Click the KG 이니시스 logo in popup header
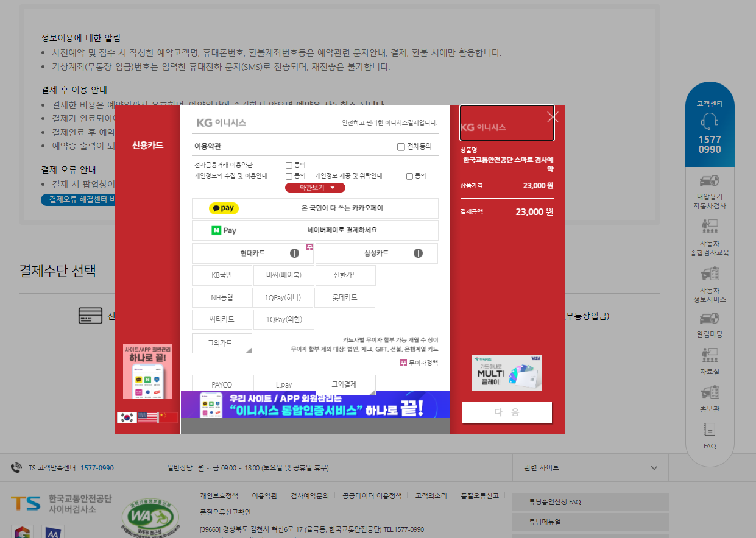Viewport: 756px width, 538px height. (x=222, y=122)
